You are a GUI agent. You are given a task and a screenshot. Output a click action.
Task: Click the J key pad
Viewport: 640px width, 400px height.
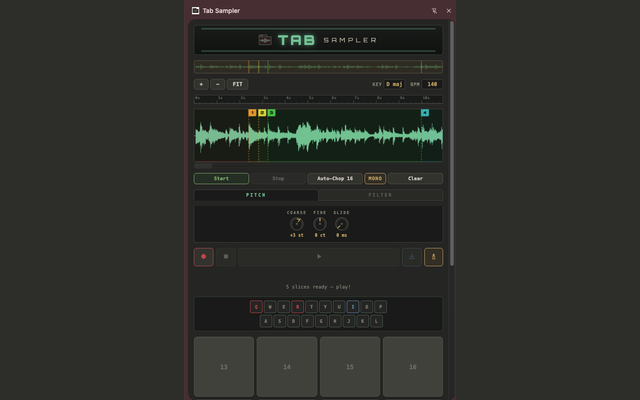pos(349,321)
